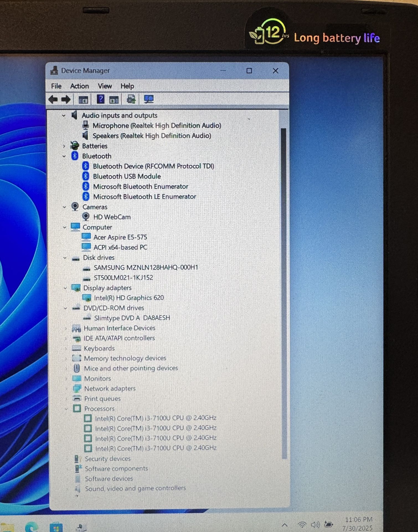Open Wi-Fi network tray icon
This screenshot has width=418, height=532.
click(302, 525)
